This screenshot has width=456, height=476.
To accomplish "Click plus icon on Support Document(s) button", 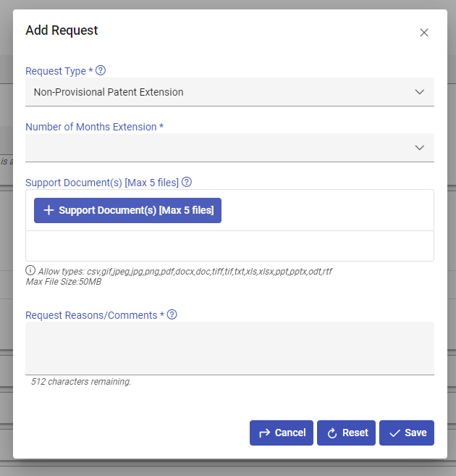I will (48, 210).
